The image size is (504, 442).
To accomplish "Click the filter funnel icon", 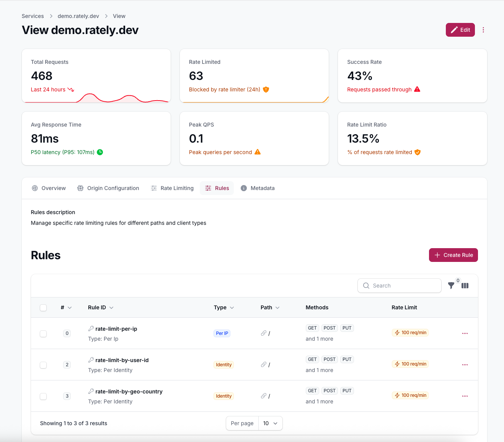I will 451,286.
